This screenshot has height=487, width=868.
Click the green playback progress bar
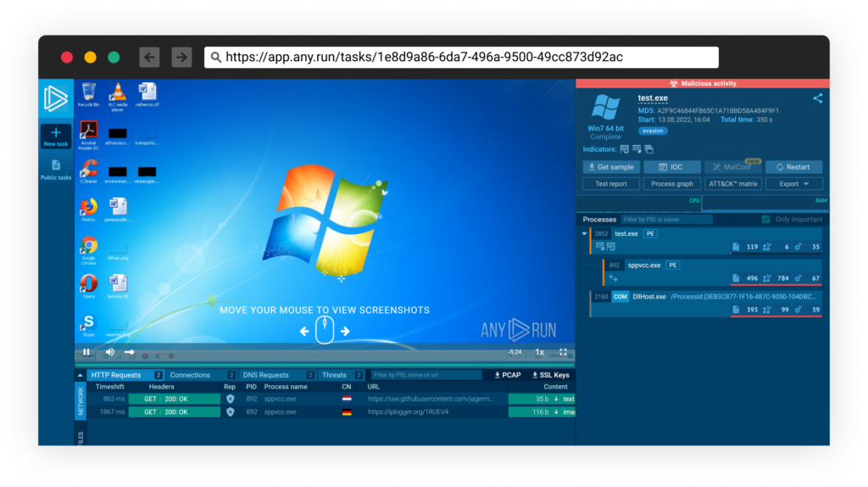(x=325, y=365)
